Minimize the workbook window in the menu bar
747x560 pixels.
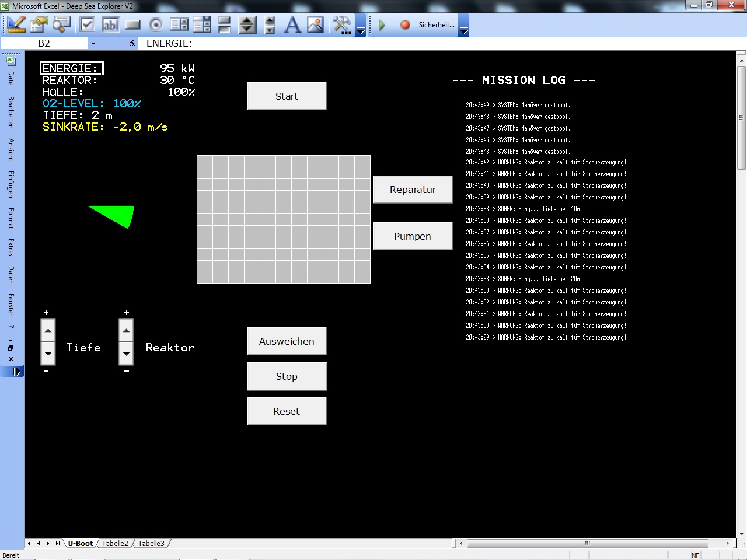click(11, 340)
